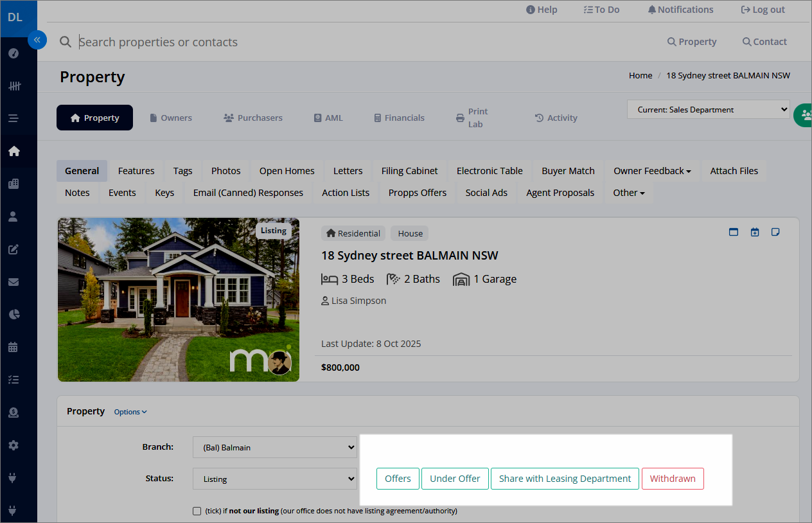
Task: Switch to the Photos tab
Action: click(225, 170)
